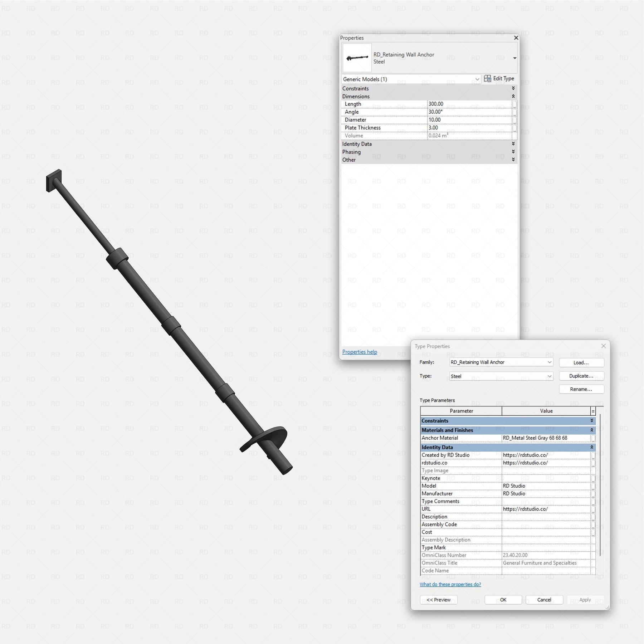Click the anchor family preview thumbnail

357,58
